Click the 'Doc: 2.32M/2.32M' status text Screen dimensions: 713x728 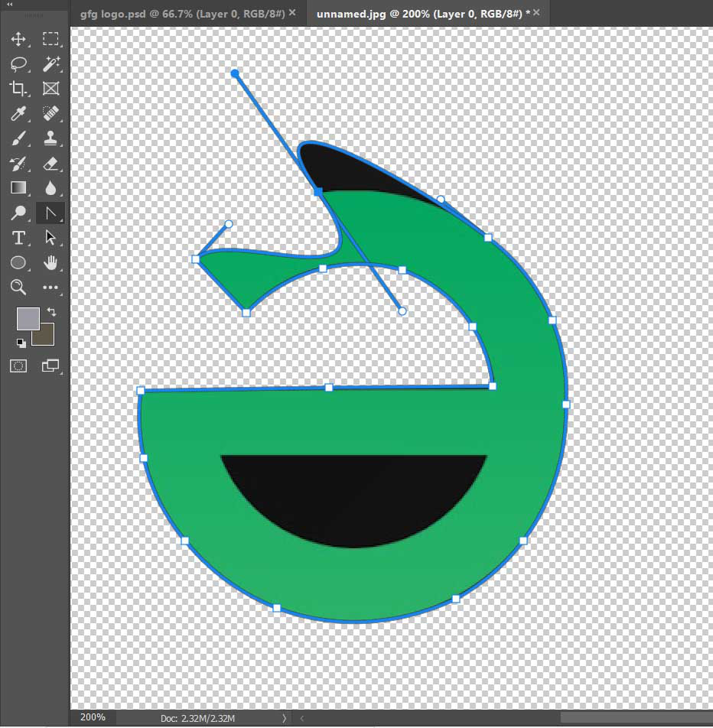[x=197, y=718]
